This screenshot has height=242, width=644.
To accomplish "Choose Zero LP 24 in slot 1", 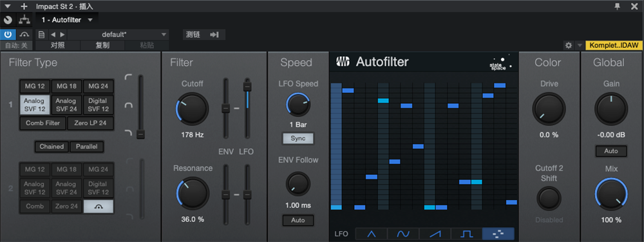I will tap(90, 123).
